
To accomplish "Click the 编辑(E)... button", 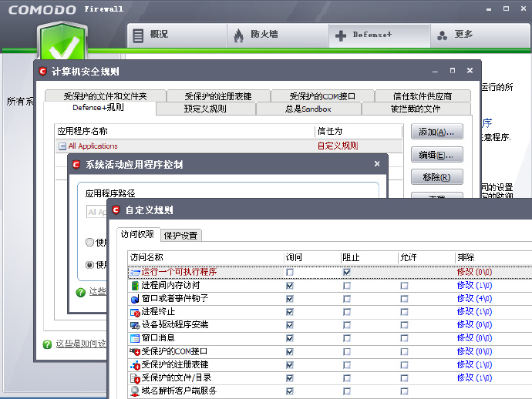I will (x=436, y=155).
